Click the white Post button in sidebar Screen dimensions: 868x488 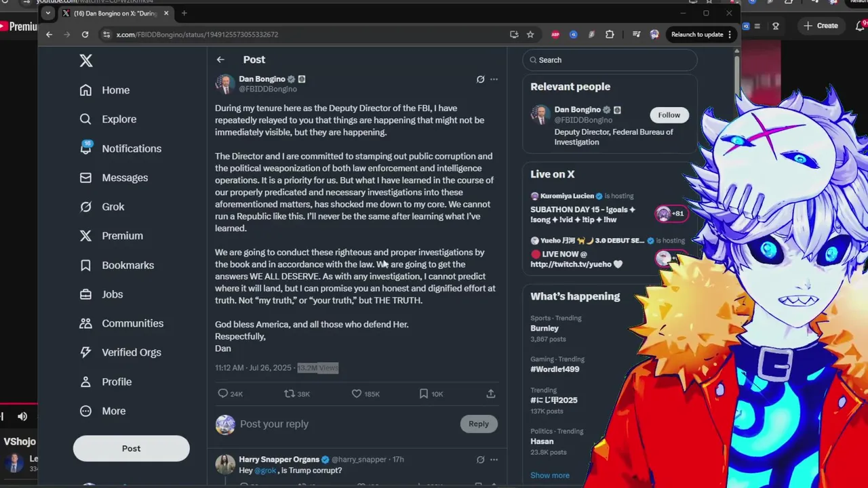(131, 449)
